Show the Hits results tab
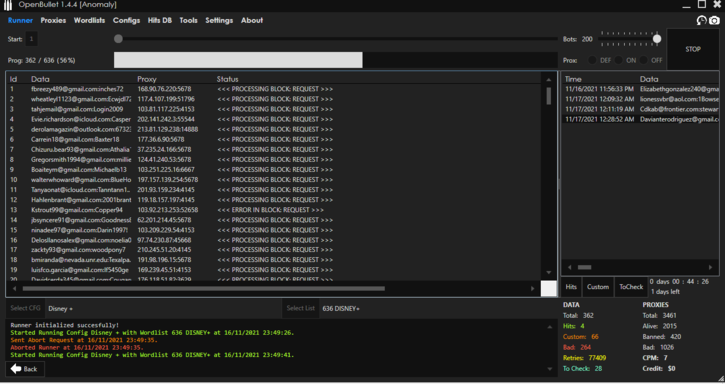Viewport: 725px width, 384px height. [x=571, y=287]
